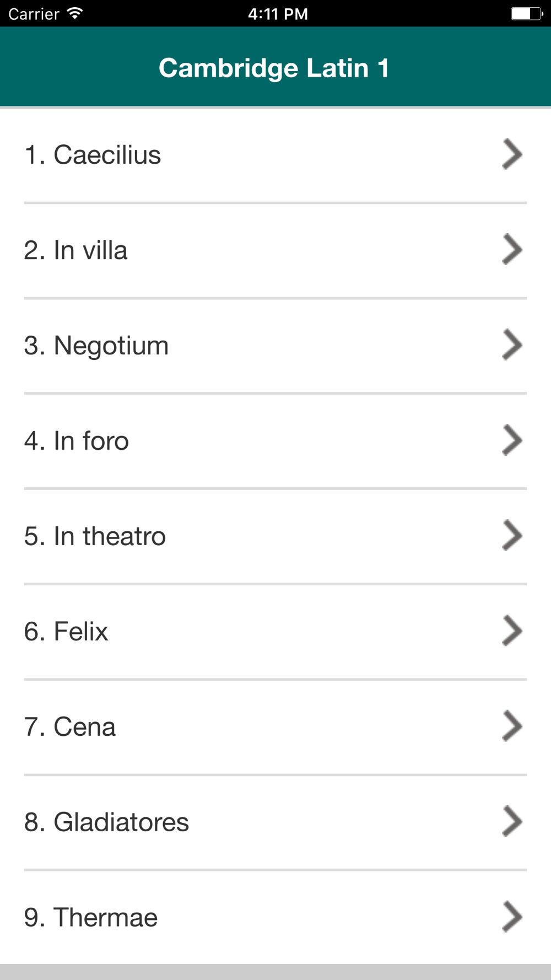Select the 4. In foro list entry

(x=275, y=441)
